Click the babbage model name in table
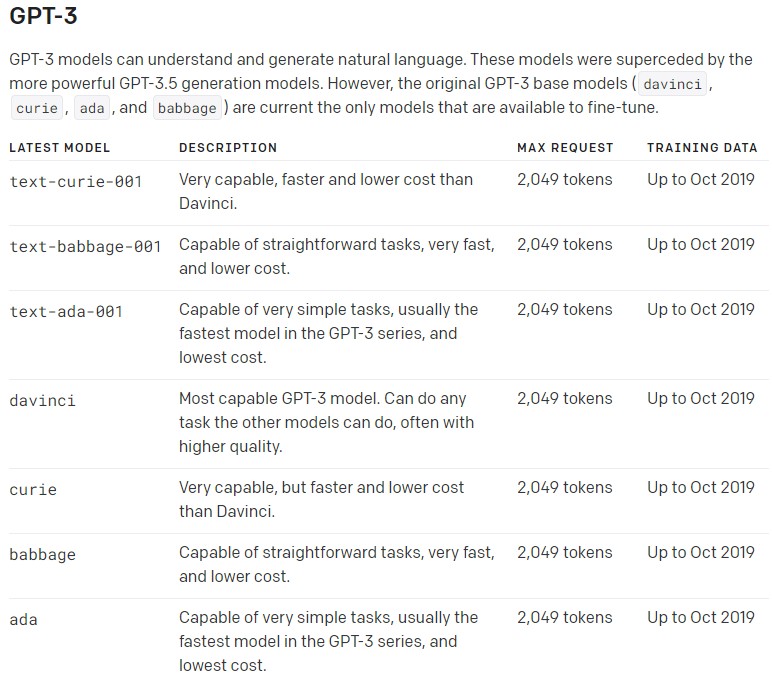This screenshot has height=683, width=772. coord(42,554)
